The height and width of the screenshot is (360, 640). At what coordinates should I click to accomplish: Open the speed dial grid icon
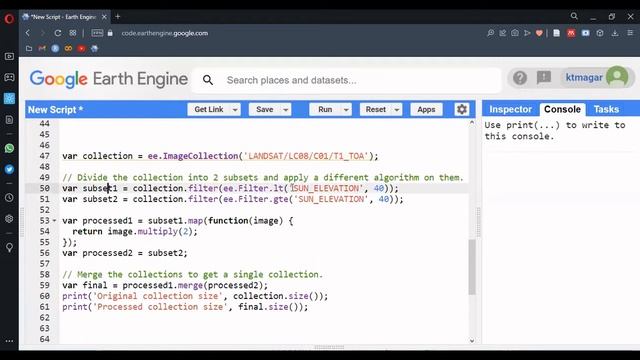pyautogui.click(x=73, y=33)
